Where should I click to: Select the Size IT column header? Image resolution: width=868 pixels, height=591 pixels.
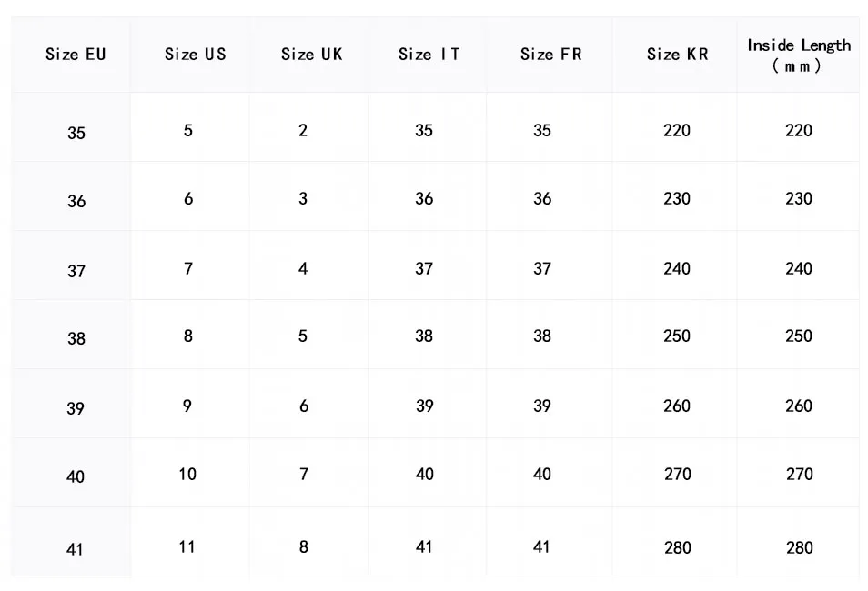pyautogui.click(x=429, y=55)
